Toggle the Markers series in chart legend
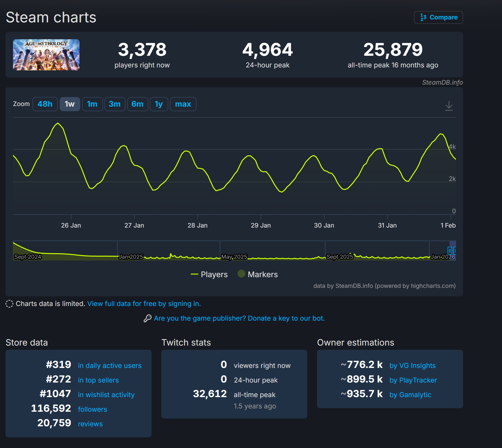502x448 pixels. [258, 275]
